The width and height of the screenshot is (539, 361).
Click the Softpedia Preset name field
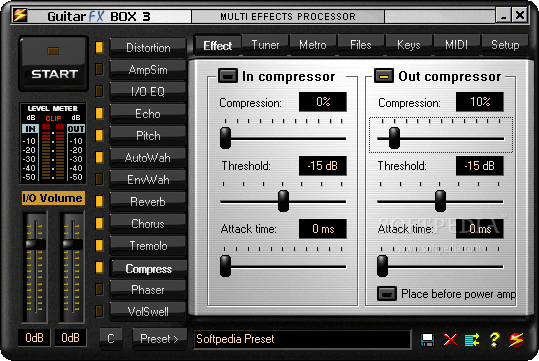click(302, 339)
